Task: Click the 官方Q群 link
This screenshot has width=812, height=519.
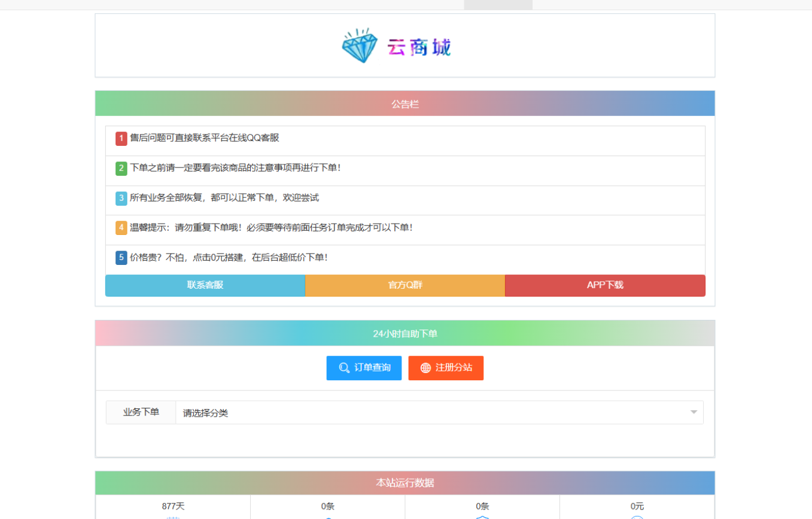Action: pos(405,285)
